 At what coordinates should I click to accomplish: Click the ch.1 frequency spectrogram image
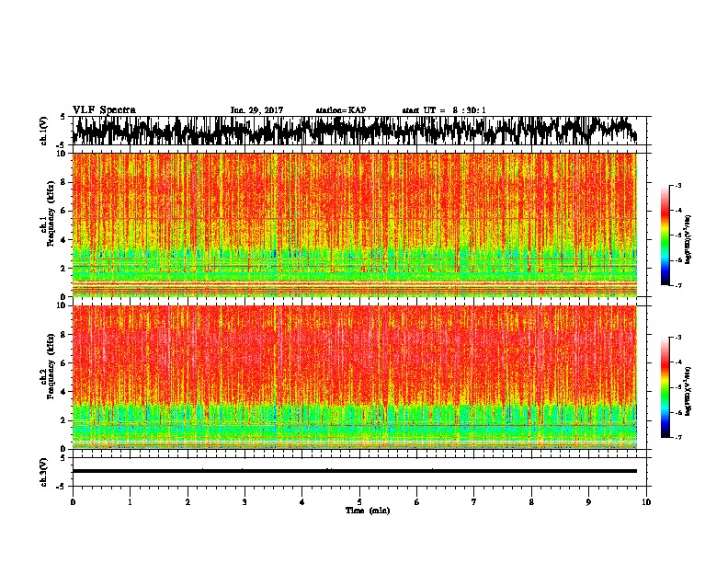click(354, 224)
